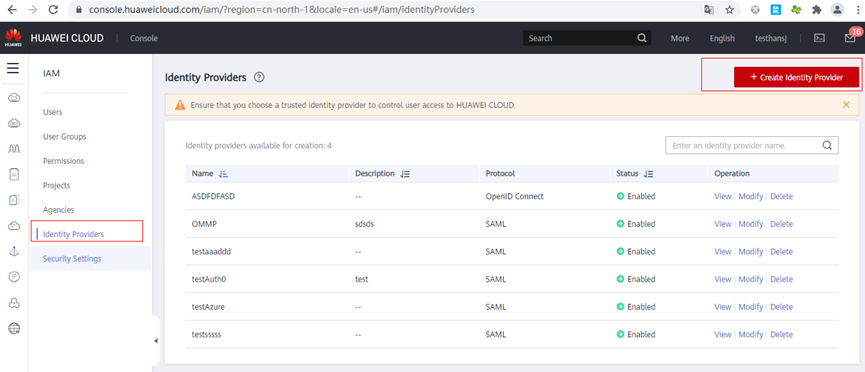Open the messages envelope icon with 16 badge
865x372 pixels.
[850, 38]
